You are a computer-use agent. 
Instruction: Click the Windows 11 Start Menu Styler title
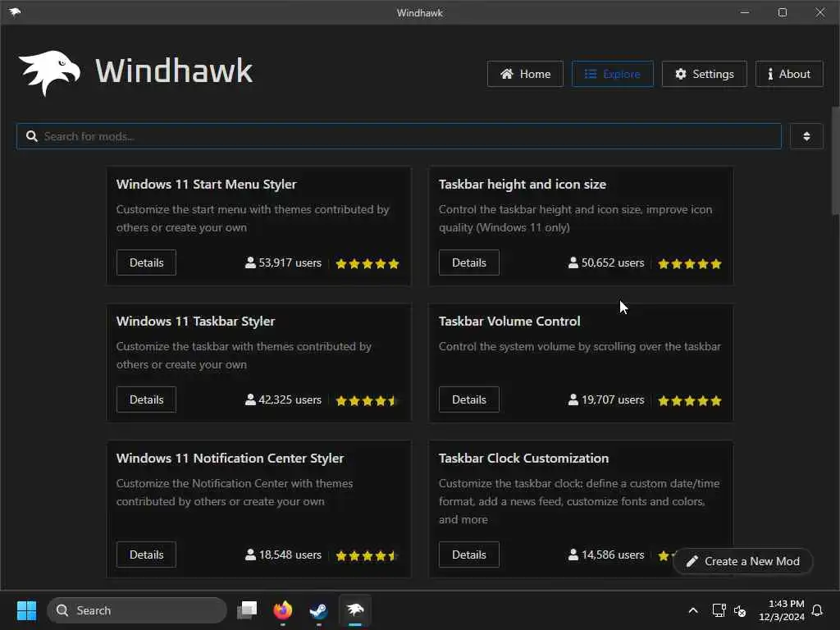206,185
